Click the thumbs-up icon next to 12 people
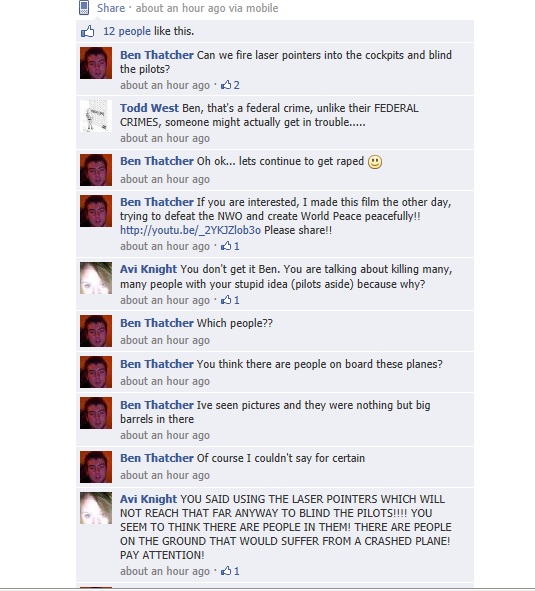 pyautogui.click(x=87, y=31)
